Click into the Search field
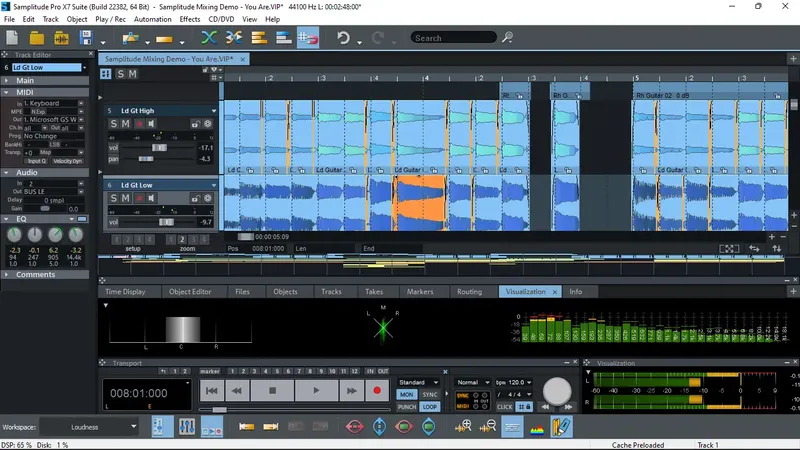 coord(453,38)
